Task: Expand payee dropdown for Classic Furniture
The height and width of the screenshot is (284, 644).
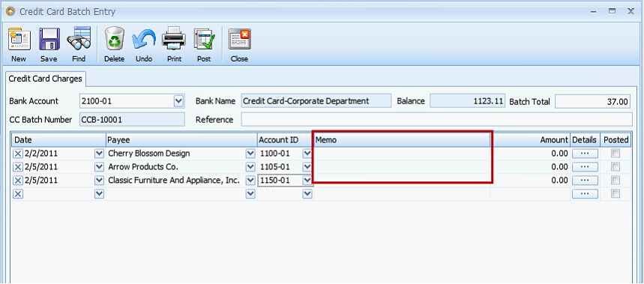Action: tap(250, 181)
